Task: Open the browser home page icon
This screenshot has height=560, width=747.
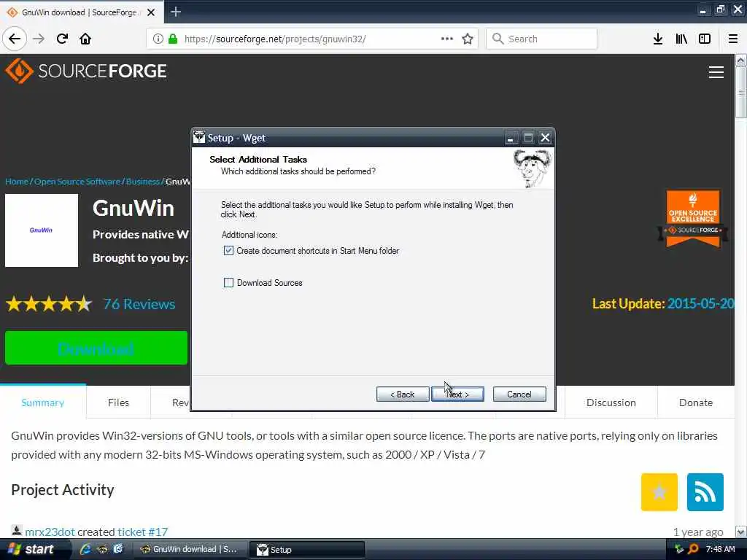Action: point(85,39)
